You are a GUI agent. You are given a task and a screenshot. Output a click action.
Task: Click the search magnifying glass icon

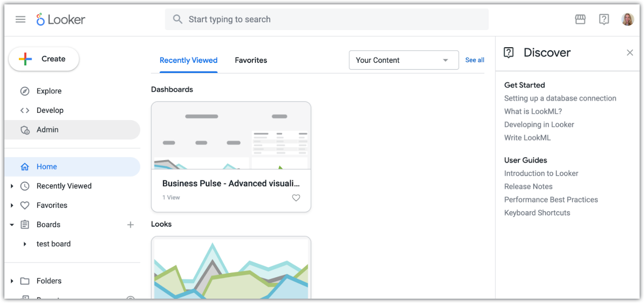(177, 19)
